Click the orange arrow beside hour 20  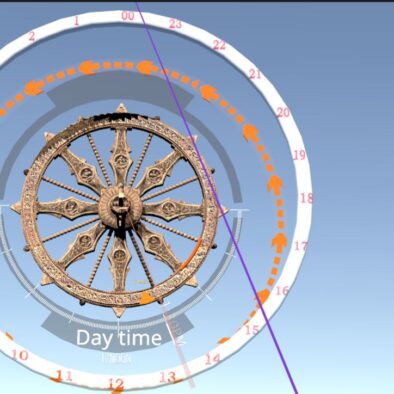251,133
